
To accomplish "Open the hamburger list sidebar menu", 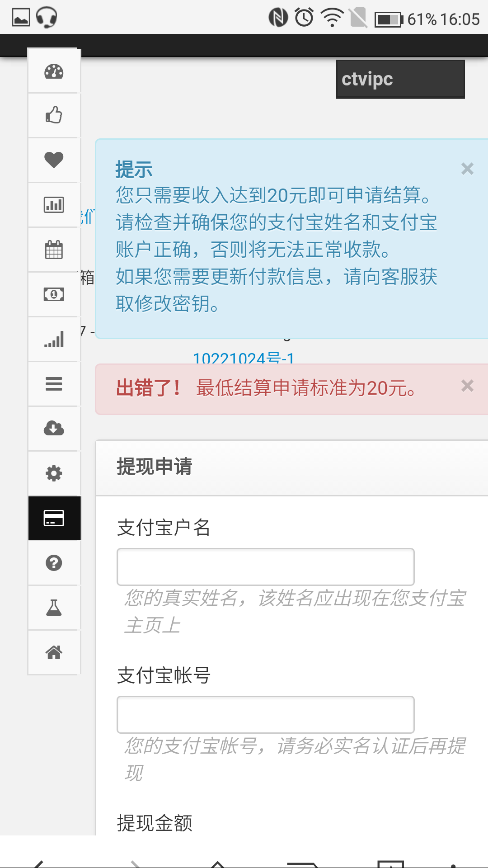I will pyautogui.click(x=54, y=384).
